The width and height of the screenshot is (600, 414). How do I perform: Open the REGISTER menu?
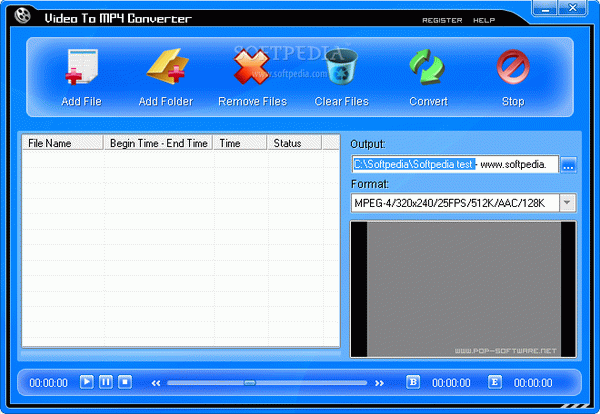pyautogui.click(x=442, y=20)
